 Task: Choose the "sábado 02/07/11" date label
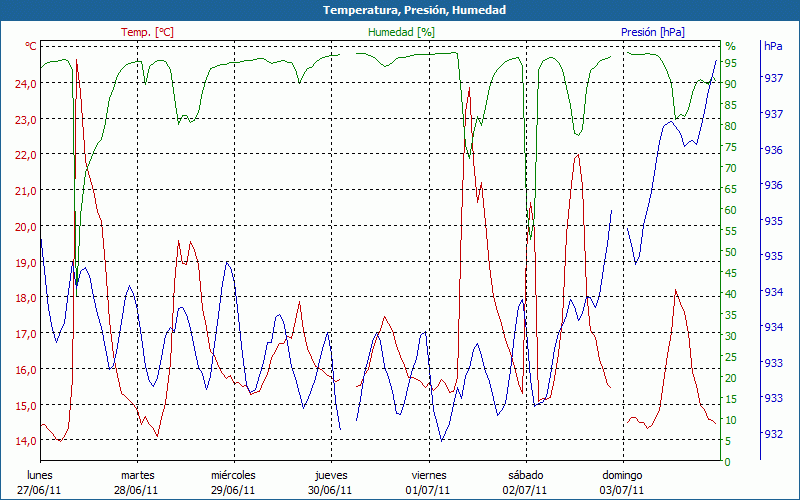(x=525, y=482)
